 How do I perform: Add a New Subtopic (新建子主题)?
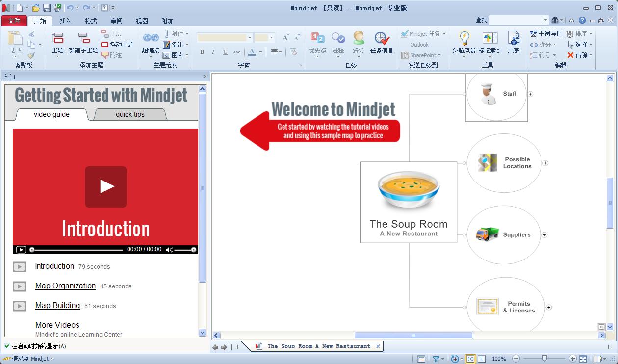click(x=83, y=43)
